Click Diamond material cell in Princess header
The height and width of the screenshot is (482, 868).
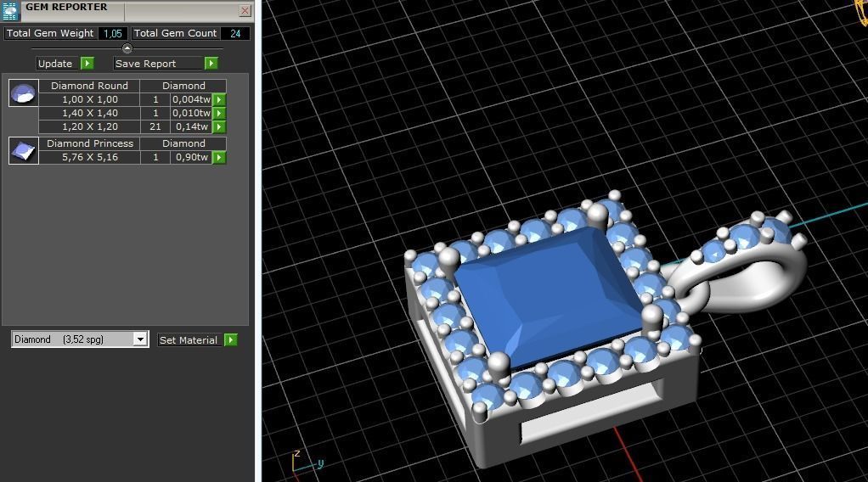pos(183,143)
